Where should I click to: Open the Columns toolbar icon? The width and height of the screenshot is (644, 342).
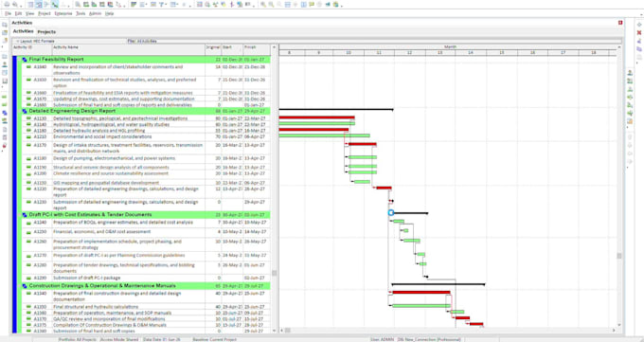[142, 5]
